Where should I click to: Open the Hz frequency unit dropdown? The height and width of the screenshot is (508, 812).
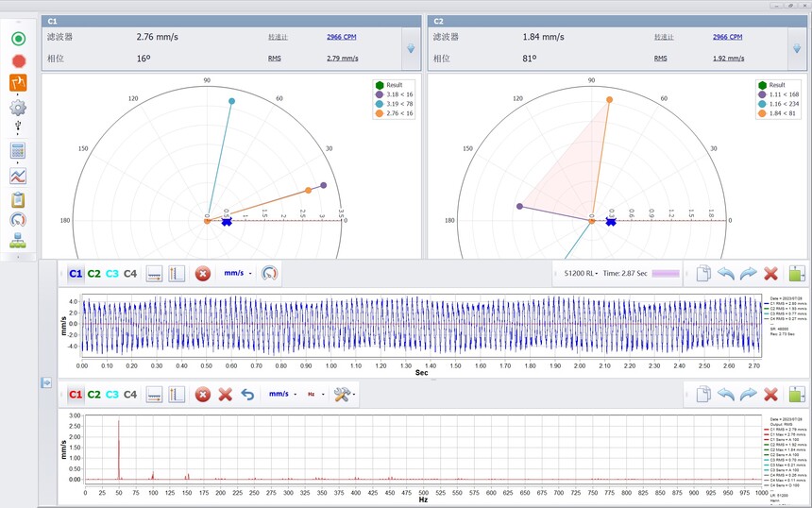coord(313,394)
